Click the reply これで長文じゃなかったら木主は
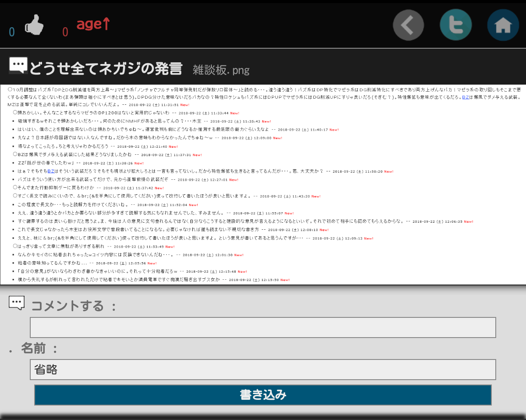Viewport: 526px width, 420px height. pos(173,229)
